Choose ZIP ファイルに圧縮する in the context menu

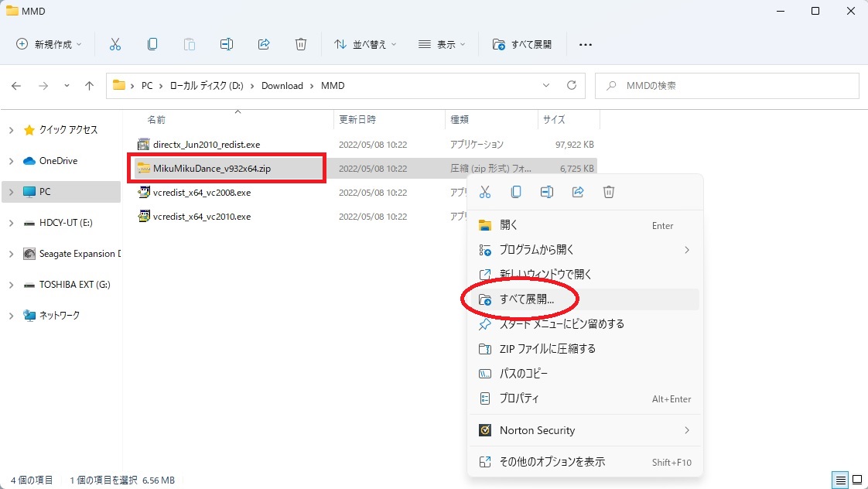pos(585,349)
